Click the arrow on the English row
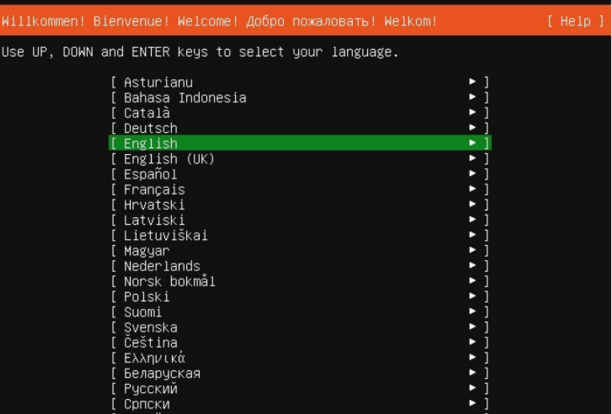 tap(472, 142)
